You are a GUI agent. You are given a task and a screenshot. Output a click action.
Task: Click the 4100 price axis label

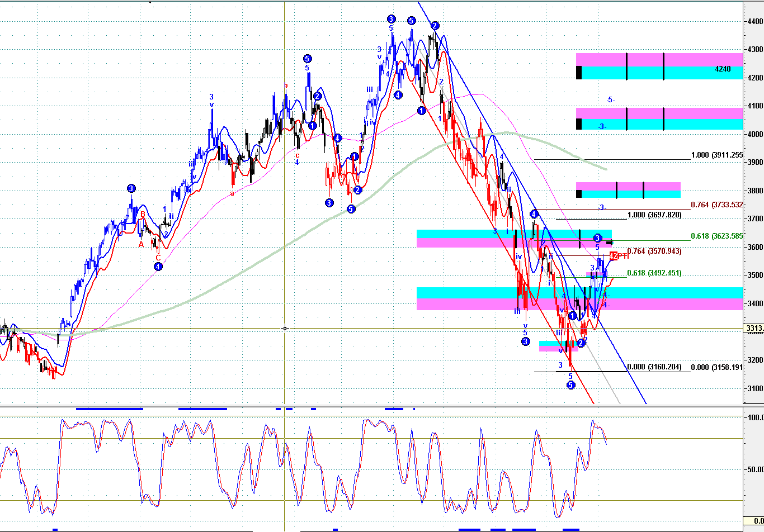tap(755, 106)
